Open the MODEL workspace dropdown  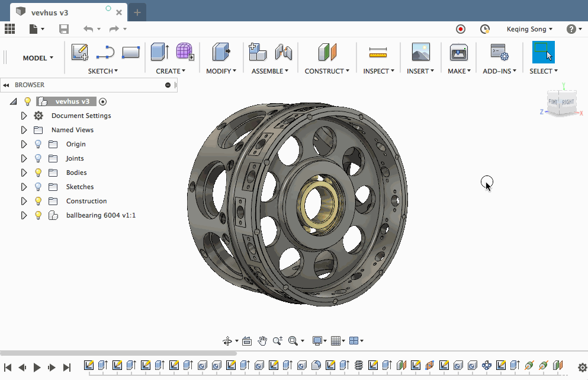pyautogui.click(x=38, y=58)
